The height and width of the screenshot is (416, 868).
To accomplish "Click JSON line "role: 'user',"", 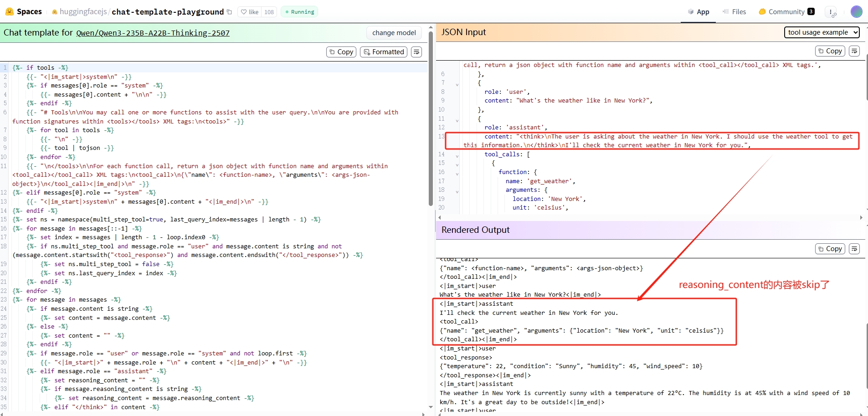I will pyautogui.click(x=507, y=92).
